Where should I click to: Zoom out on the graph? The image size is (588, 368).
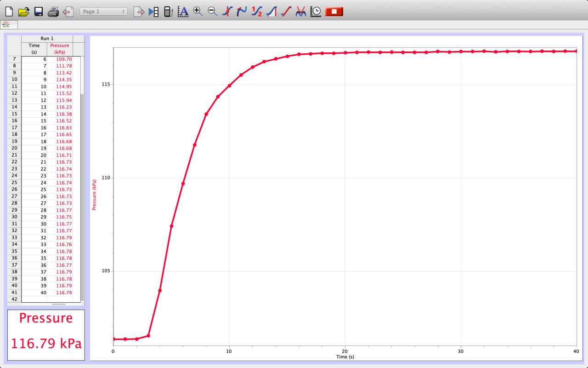coord(212,11)
